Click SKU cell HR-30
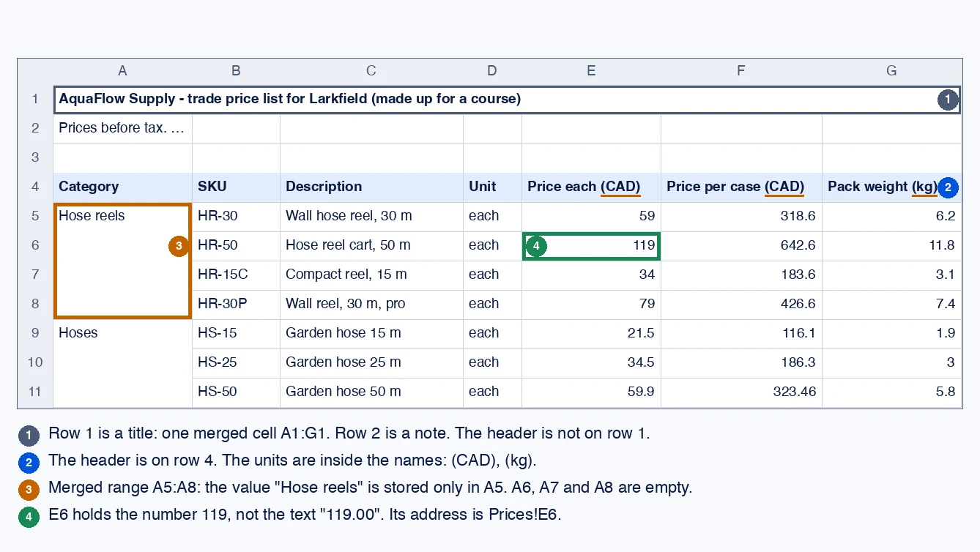 click(236, 217)
